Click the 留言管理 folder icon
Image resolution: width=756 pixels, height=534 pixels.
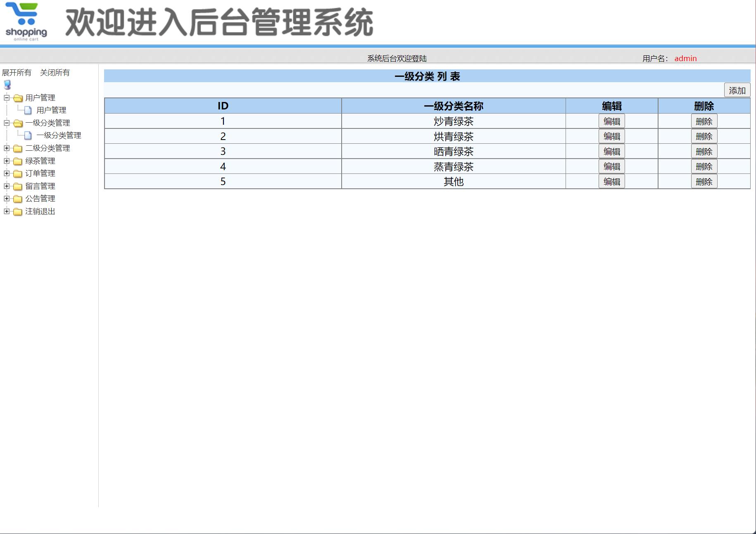[17, 186]
